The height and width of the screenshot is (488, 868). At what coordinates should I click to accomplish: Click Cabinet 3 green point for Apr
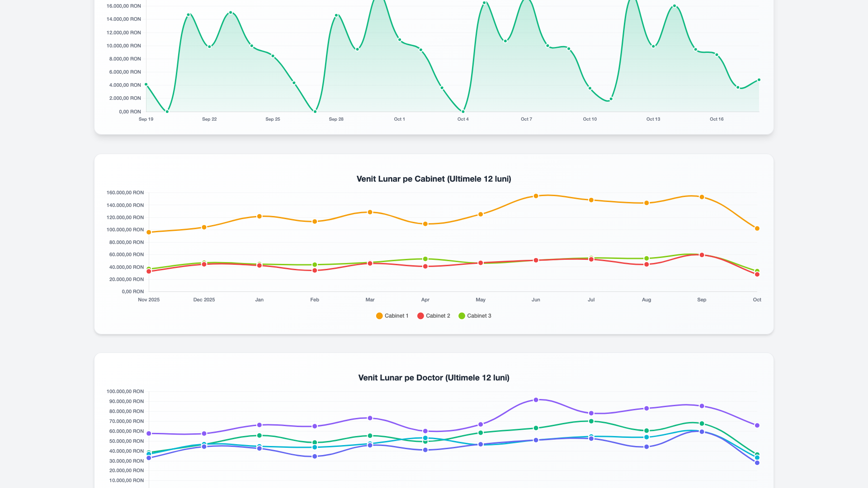tap(425, 259)
